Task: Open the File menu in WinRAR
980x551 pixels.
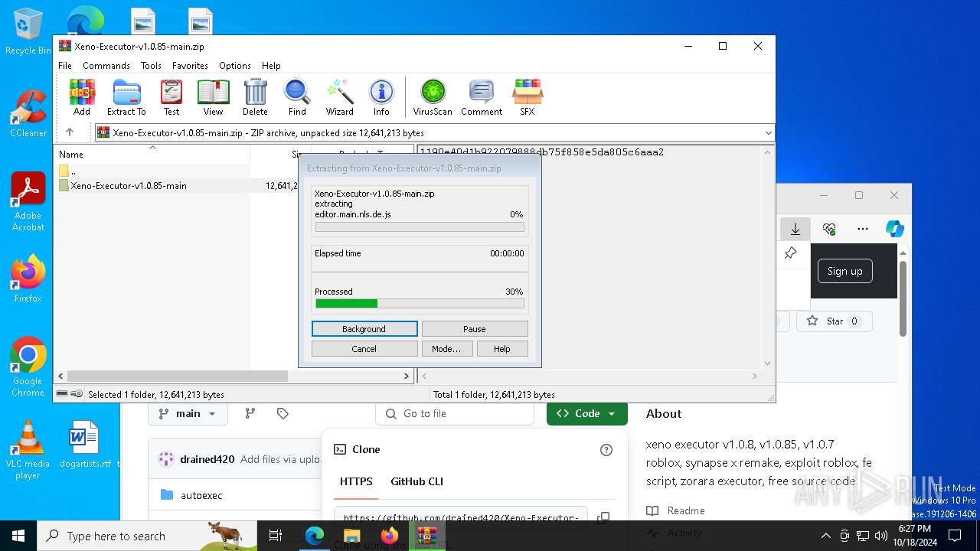Action: tap(65, 66)
